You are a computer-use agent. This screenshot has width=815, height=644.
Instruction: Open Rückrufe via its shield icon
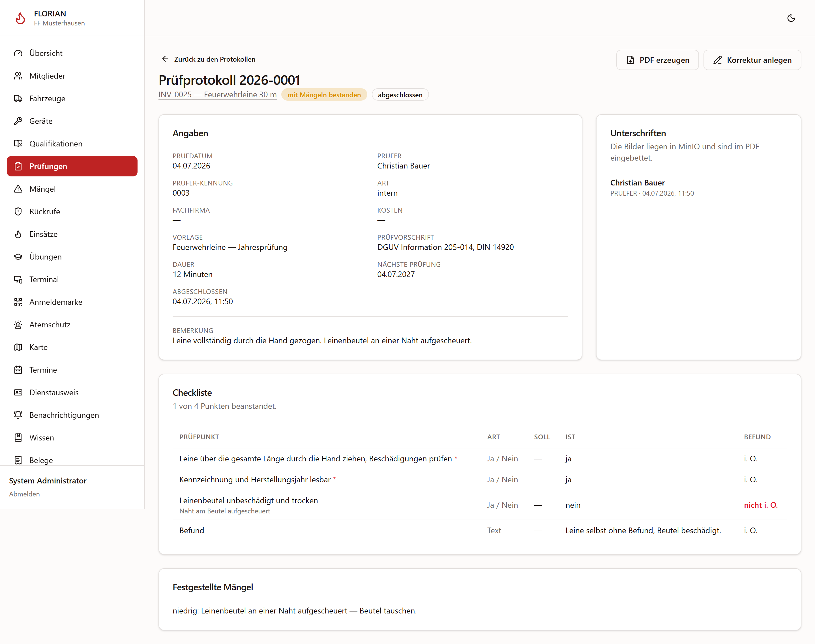pos(18,211)
